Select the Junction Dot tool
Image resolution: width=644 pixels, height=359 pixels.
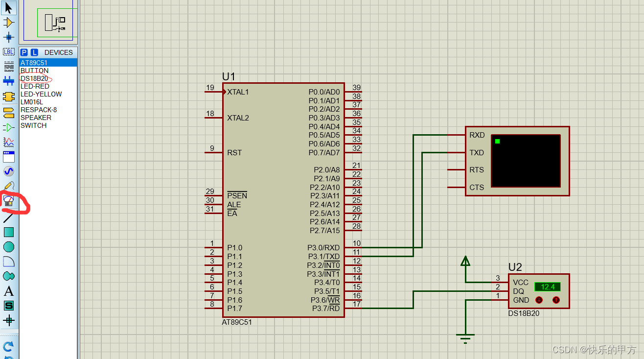pyautogui.click(x=9, y=37)
